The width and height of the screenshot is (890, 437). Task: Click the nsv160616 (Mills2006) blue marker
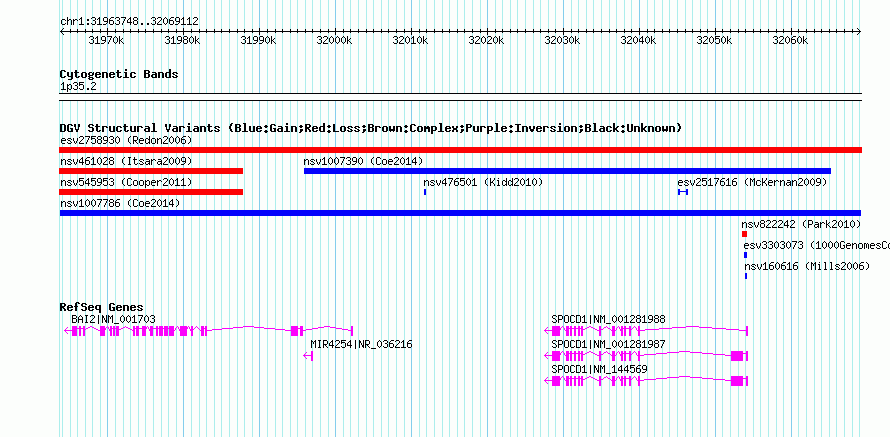point(746,276)
